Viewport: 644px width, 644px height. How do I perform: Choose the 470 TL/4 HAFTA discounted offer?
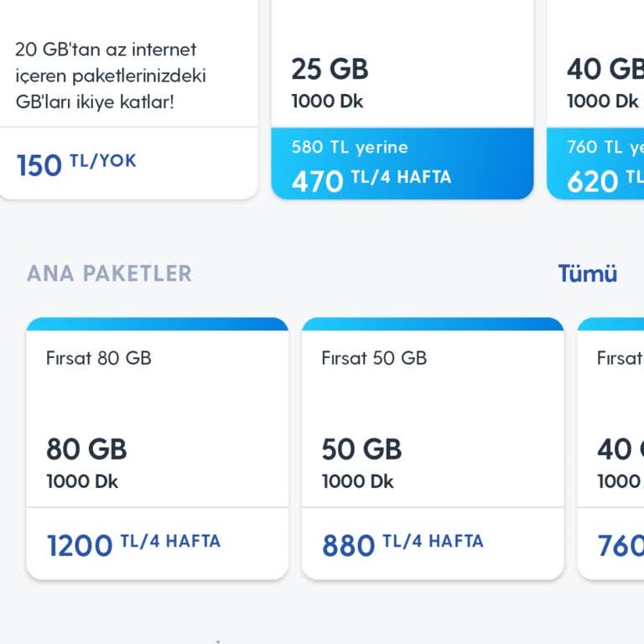pyautogui.click(x=371, y=179)
